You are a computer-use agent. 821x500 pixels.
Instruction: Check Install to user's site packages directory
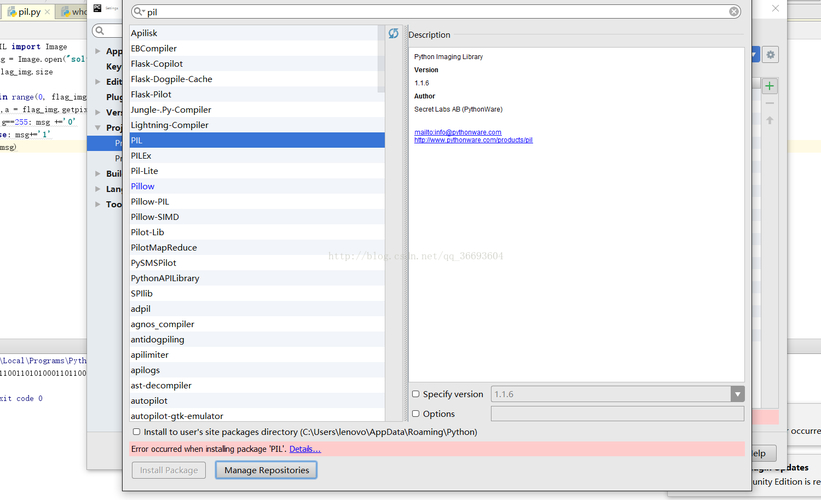click(x=136, y=432)
